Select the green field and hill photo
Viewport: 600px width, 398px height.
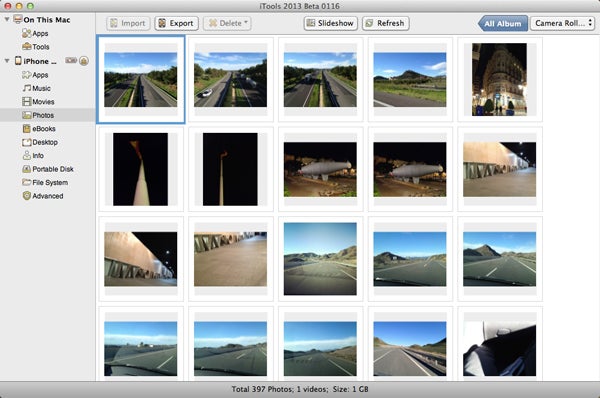click(x=410, y=80)
